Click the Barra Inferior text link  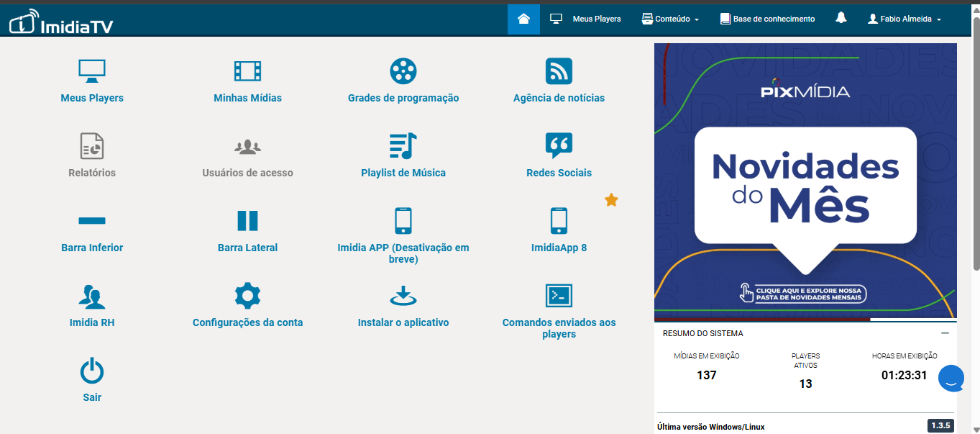pyautogui.click(x=92, y=248)
